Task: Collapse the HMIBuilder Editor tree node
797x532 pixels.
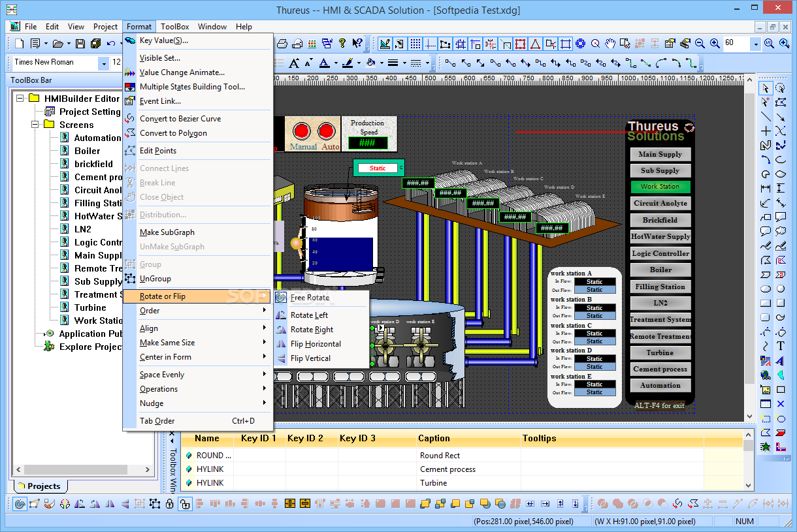Action: point(20,99)
